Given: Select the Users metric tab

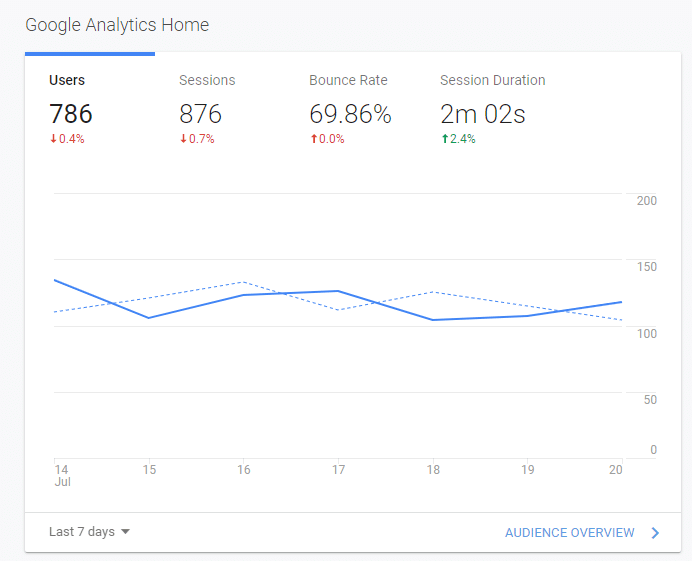Looking at the screenshot, I should coord(90,109).
